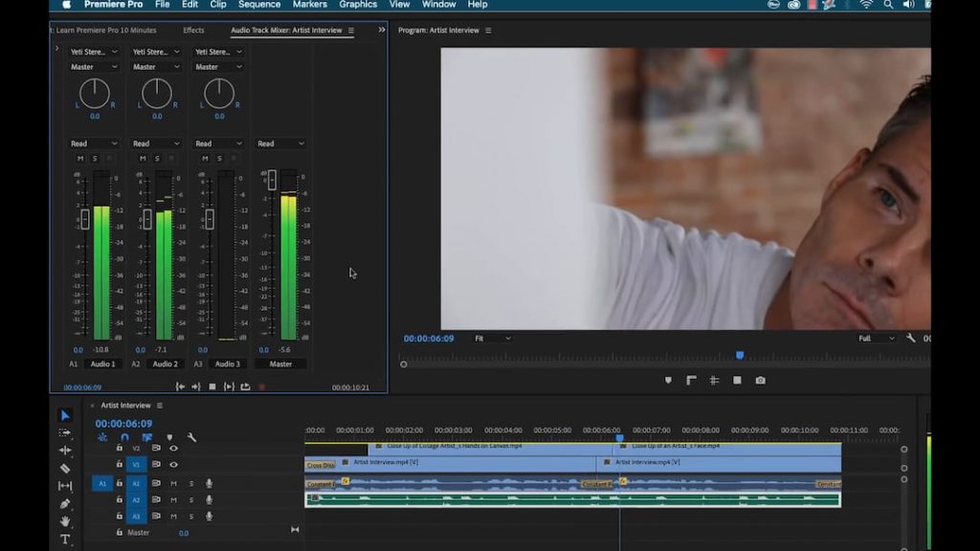This screenshot has width=980, height=551.
Task: Open the Yeti Stereo input dropdown on Audio 1
Action: (93, 51)
